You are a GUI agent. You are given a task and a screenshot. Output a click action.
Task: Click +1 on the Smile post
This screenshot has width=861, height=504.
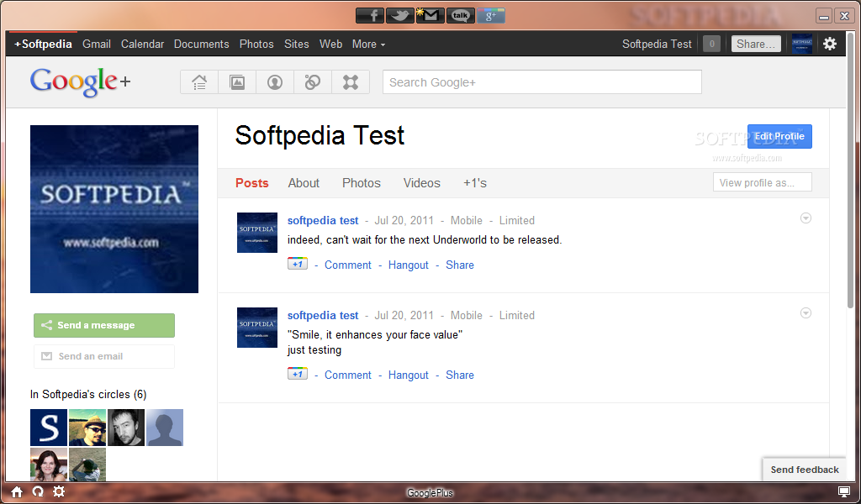coord(297,374)
